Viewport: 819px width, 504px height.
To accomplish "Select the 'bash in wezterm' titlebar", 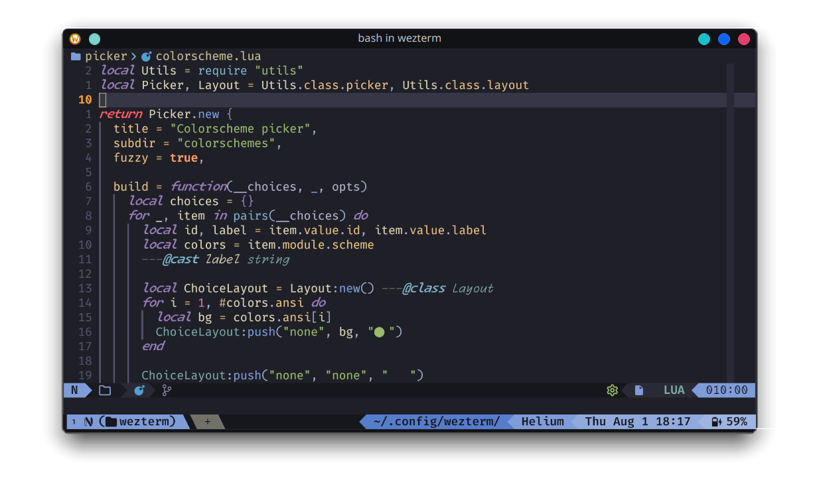I will pos(400,38).
